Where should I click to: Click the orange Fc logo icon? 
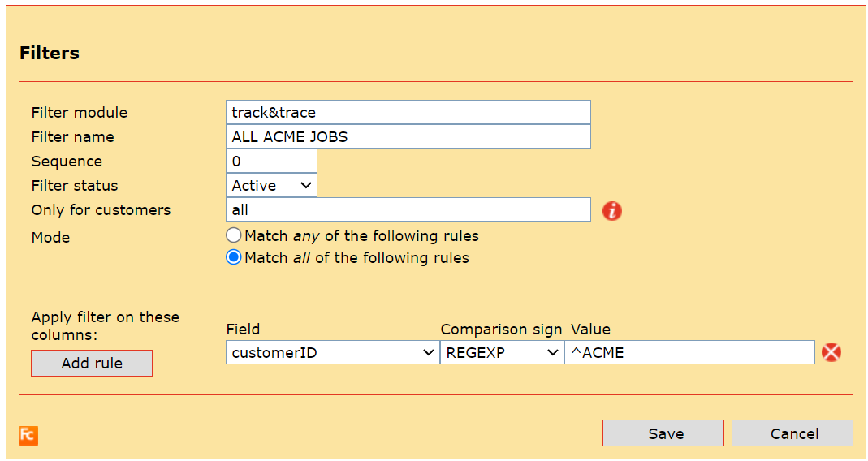click(28, 435)
